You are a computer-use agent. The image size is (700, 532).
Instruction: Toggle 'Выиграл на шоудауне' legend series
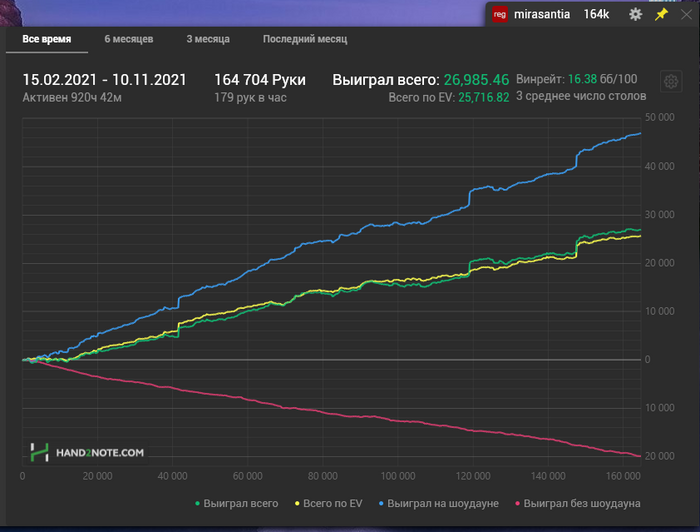point(439,503)
